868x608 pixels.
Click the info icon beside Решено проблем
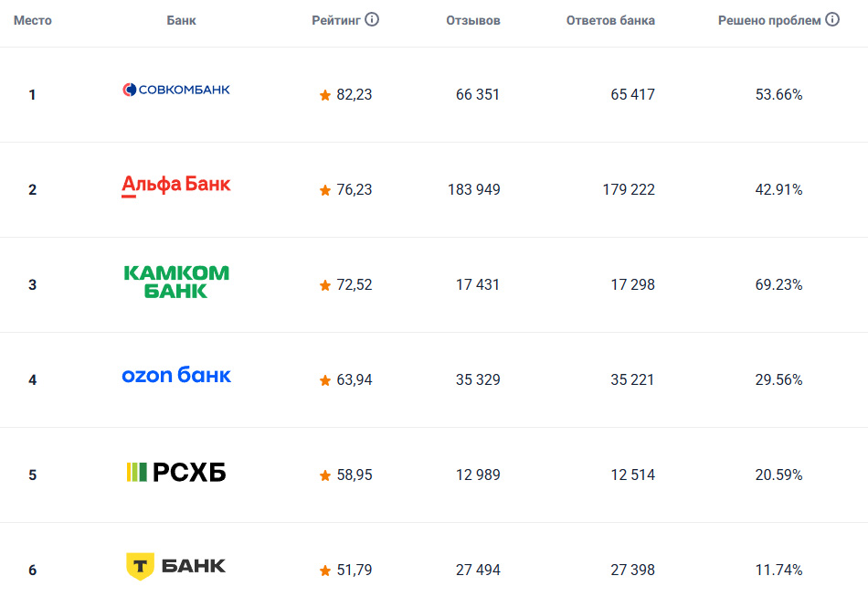point(832,20)
